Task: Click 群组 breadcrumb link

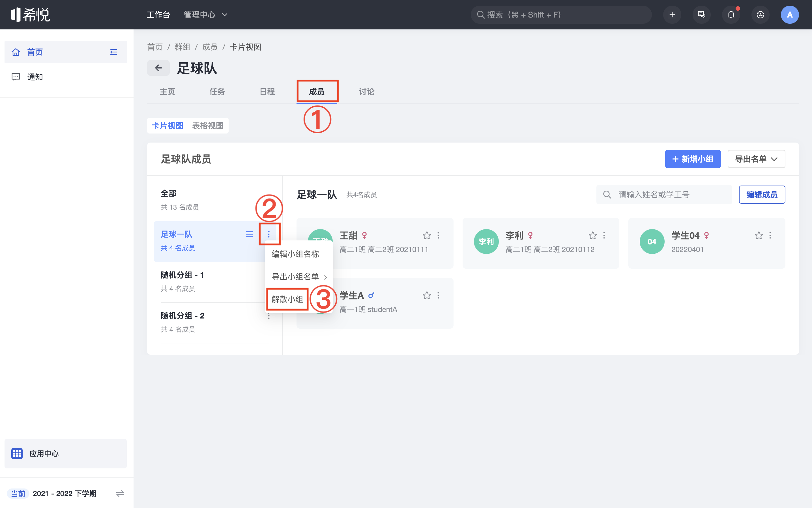Action: [x=182, y=47]
